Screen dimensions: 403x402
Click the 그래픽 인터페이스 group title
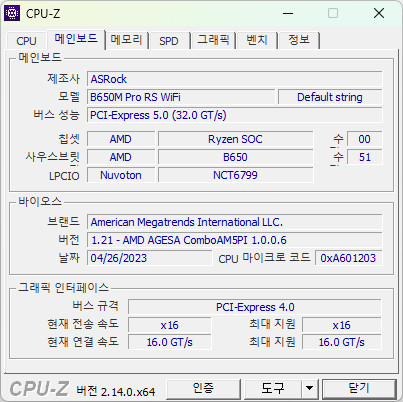(x=63, y=287)
